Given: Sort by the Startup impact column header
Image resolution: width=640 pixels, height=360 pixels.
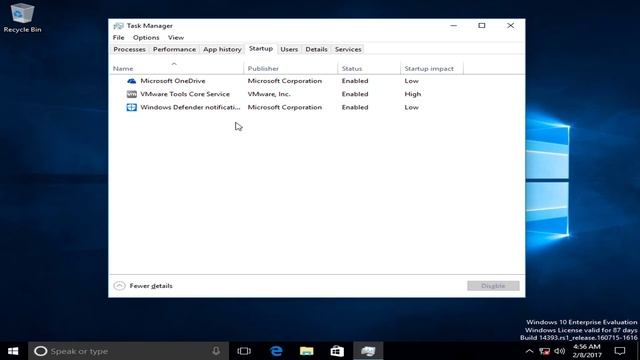Looking at the screenshot, I should click(x=432, y=68).
